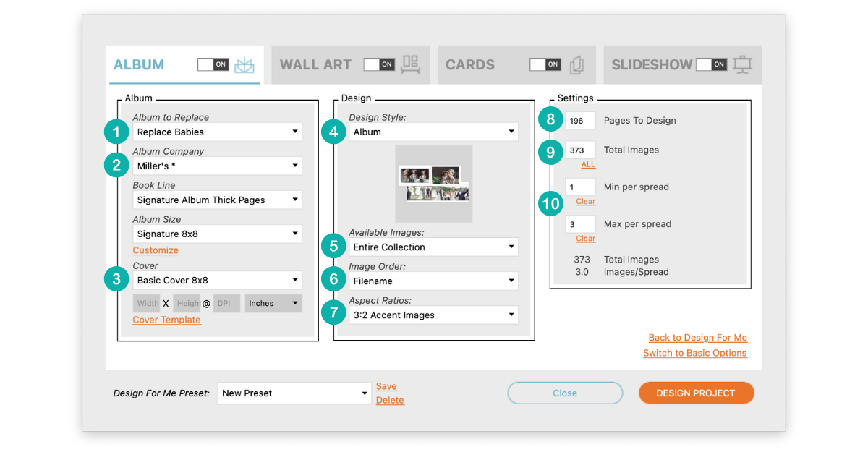
Task: Click Back to Design For Me link
Action: [x=698, y=338]
